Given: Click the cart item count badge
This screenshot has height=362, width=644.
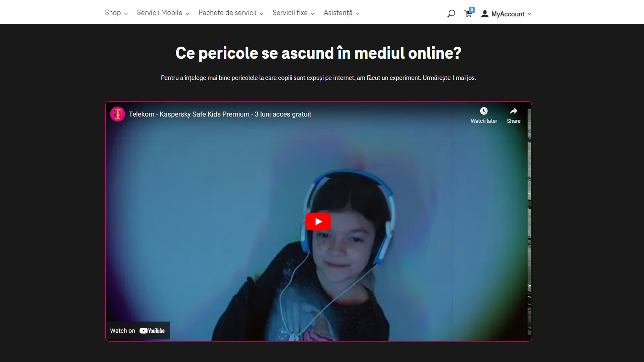Looking at the screenshot, I should point(472,10).
